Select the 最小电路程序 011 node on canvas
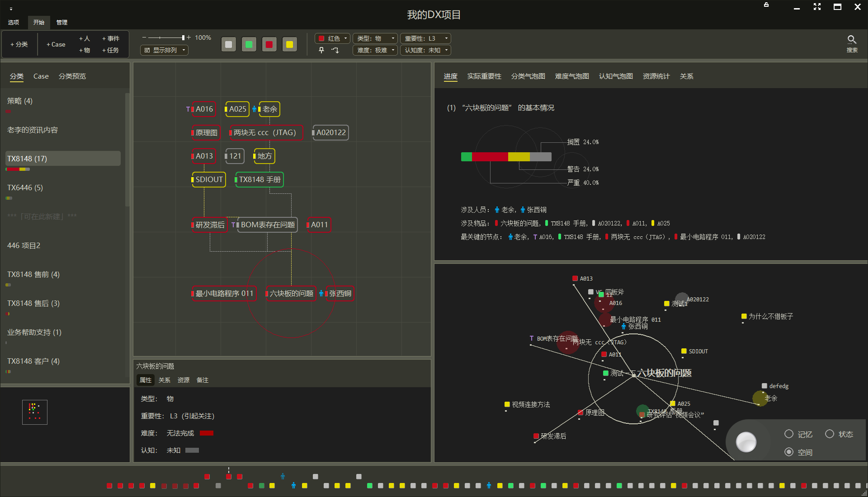This screenshot has height=497, width=868. 224,293
